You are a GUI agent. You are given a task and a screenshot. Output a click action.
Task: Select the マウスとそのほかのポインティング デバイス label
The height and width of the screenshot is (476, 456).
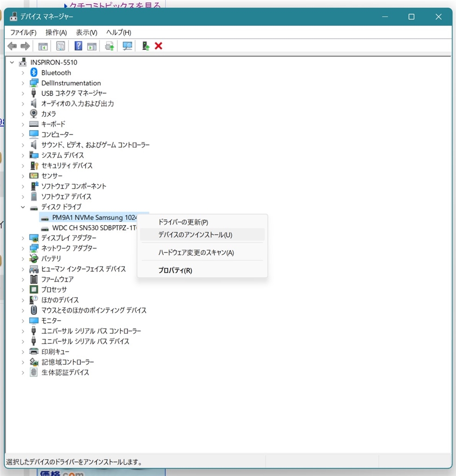(x=94, y=310)
